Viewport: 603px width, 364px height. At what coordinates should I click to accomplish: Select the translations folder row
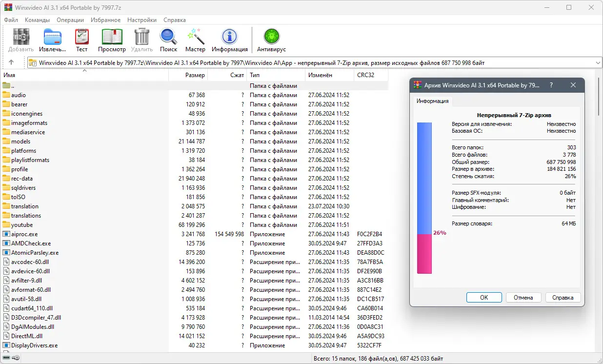click(x=194, y=216)
